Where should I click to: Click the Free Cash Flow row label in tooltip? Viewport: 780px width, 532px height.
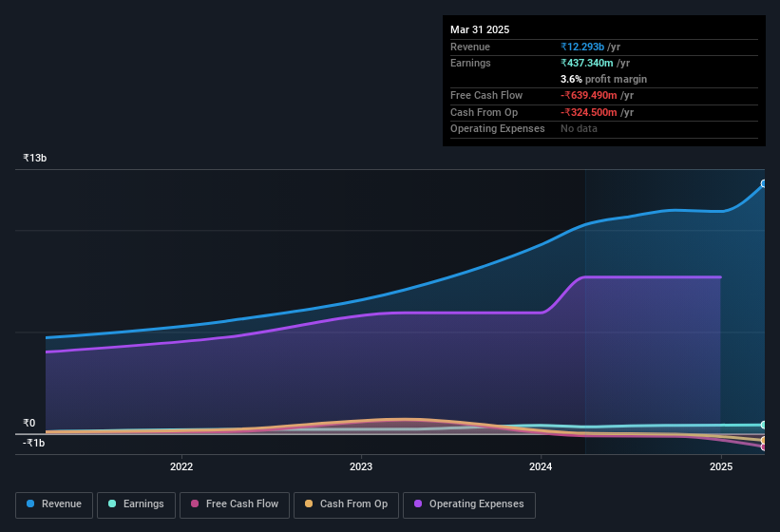pos(486,95)
